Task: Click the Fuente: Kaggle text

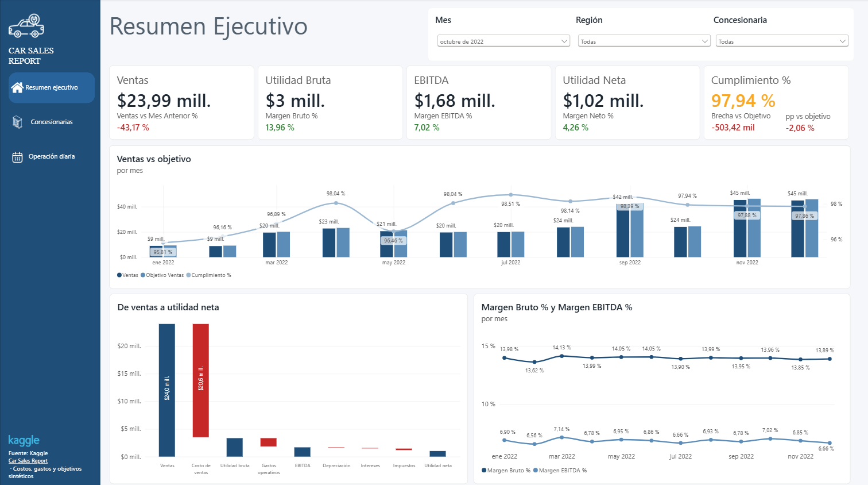Action: 28,453
